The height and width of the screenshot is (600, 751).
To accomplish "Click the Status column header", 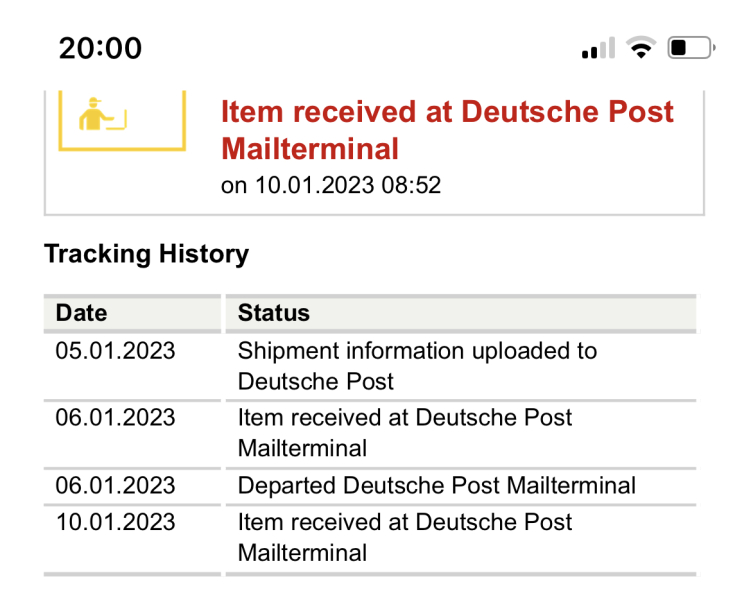I will tap(274, 313).
